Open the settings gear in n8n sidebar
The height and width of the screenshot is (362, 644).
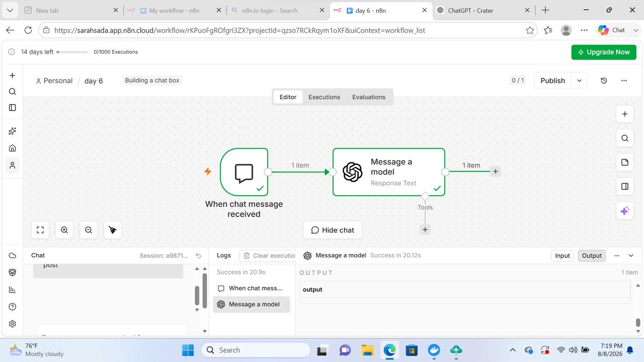(12, 324)
